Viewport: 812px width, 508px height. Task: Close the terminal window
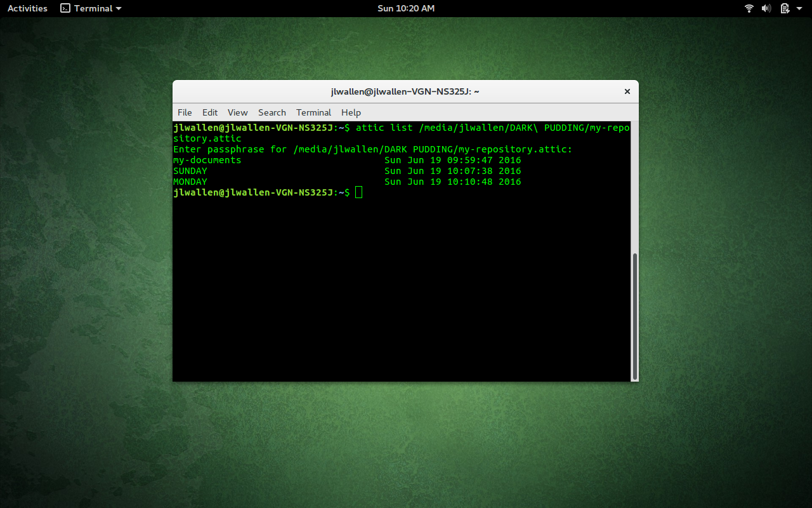[x=627, y=91]
